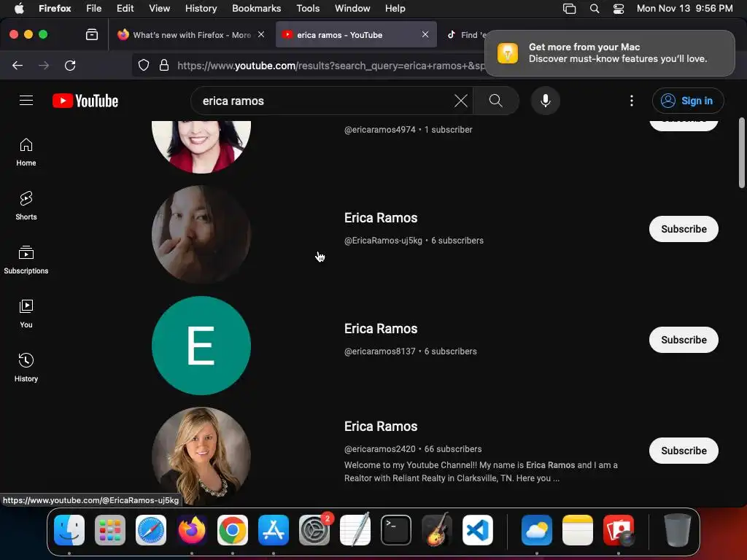Open Terminal from the Dock
The image size is (747, 560).
(396, 530)
